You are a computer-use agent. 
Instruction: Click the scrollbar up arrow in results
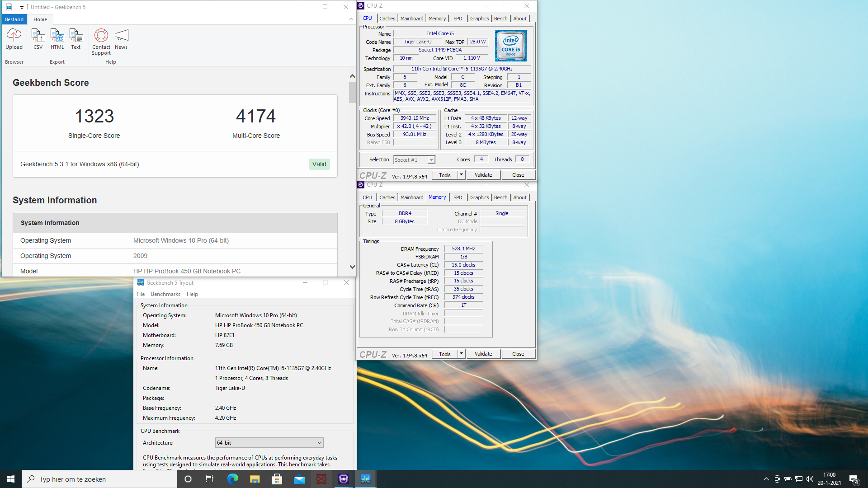[x=352, y=76]
